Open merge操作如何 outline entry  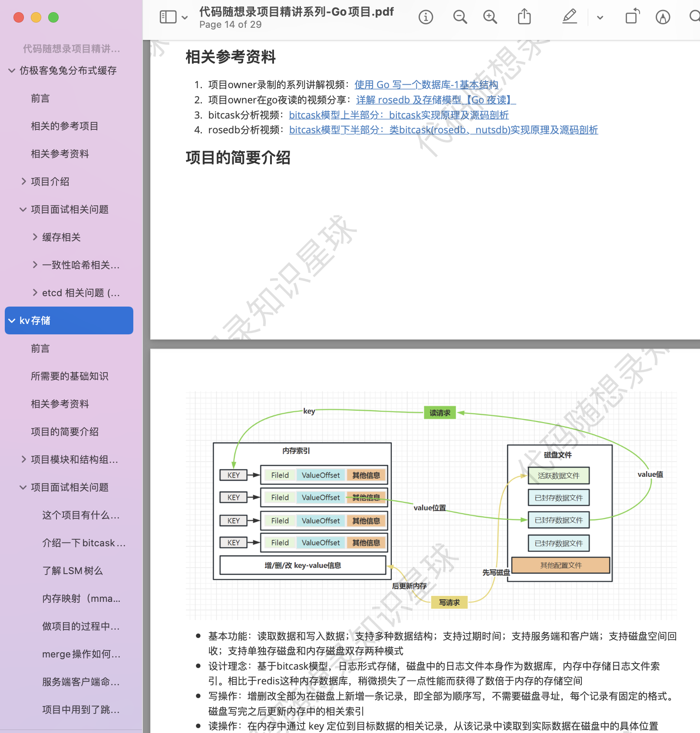(81, 654)
